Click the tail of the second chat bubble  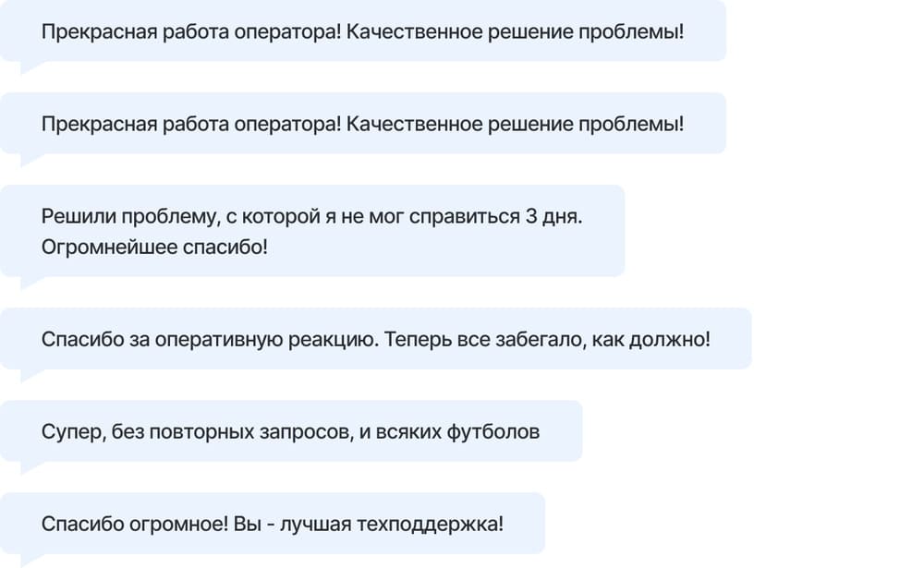[x=30, y=159]
